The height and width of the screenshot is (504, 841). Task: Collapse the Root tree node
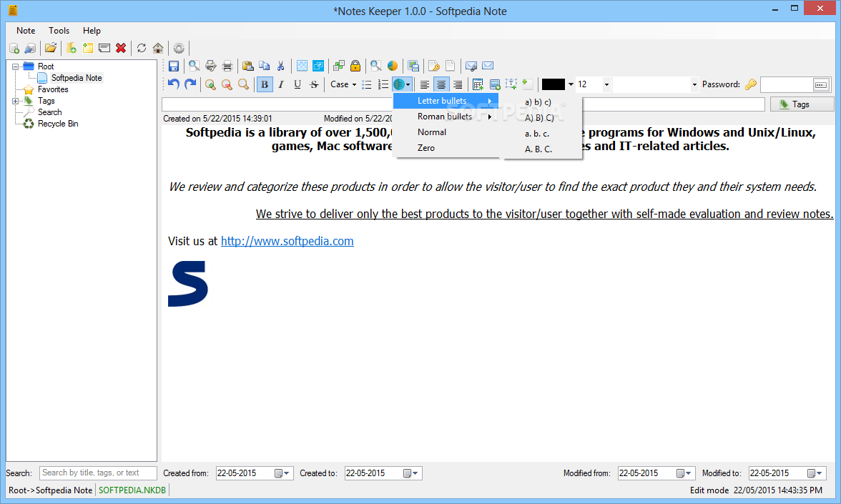[15, 66]
